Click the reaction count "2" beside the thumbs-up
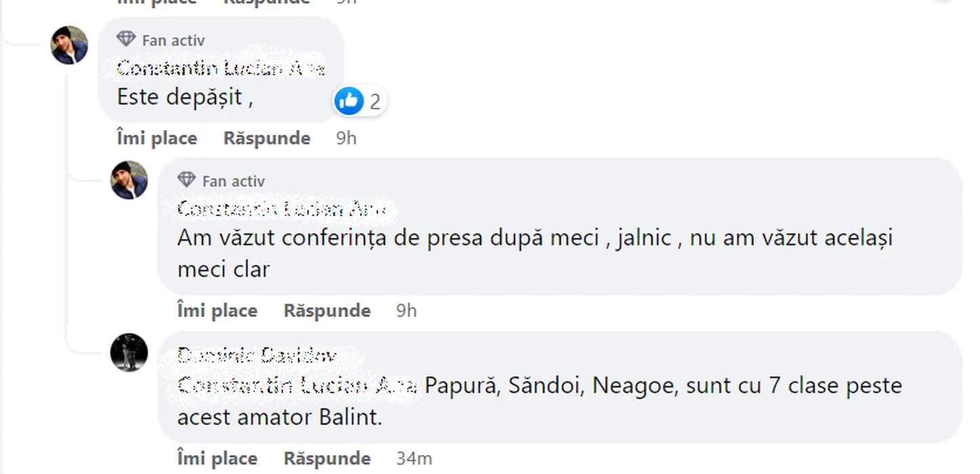Image resolution: width=980 pixels, height=474 pixels. pyautogui.click(x=375, y=102)
